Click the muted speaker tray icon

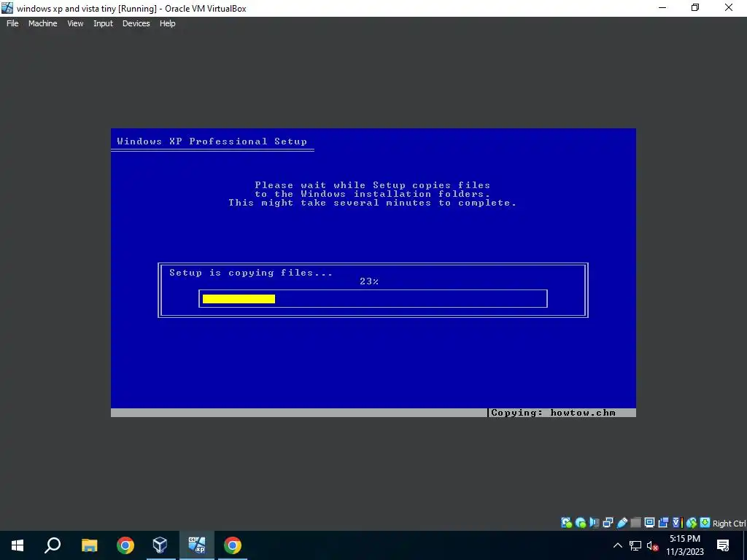click(652, 545)
